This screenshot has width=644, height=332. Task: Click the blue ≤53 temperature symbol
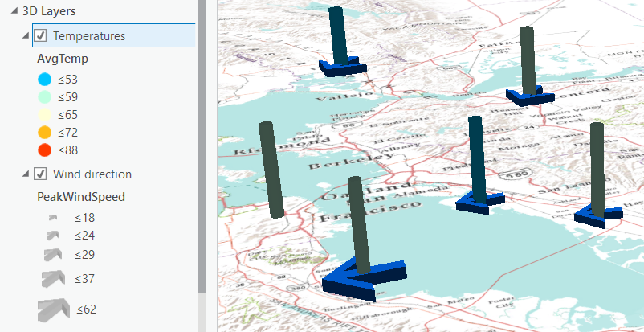point(44,80)
